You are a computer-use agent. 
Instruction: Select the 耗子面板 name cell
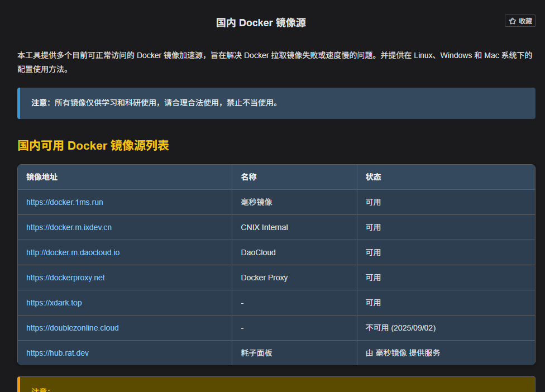click(x=294, y=353)
